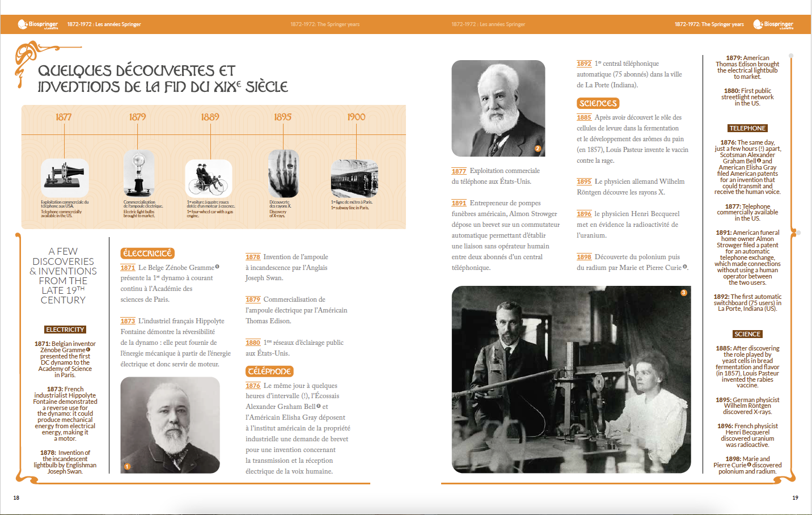812x515 pixels.
Task: Open the Zénobe Gramme portrait photo
Action: (170, 425)
